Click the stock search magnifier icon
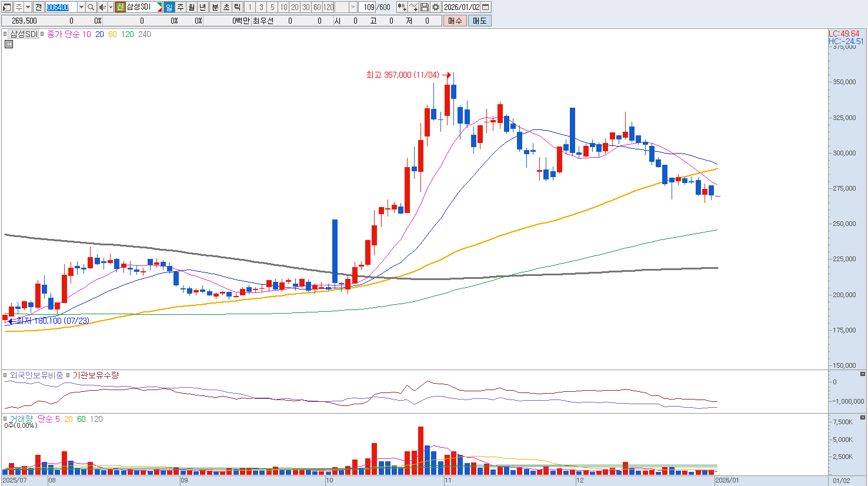868x486 pixels. pyautogui.click(x=91, y=7)
